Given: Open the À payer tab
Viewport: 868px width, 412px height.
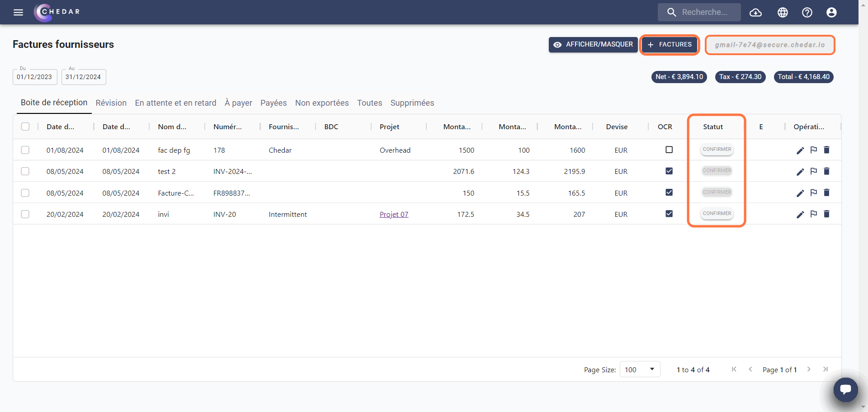Looking at the screenshot, I should 238,103.
